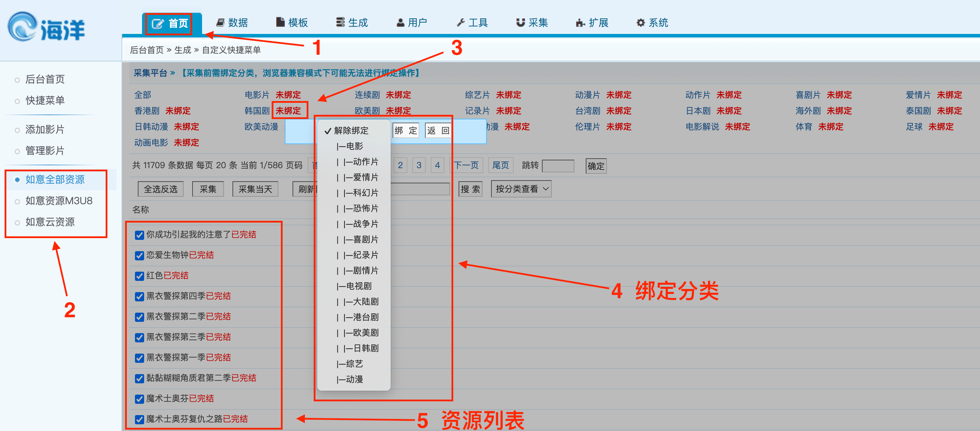This screenshot has width=980, height=431.
Task: Open the 工具 tools section
Action: click(472, 23)
